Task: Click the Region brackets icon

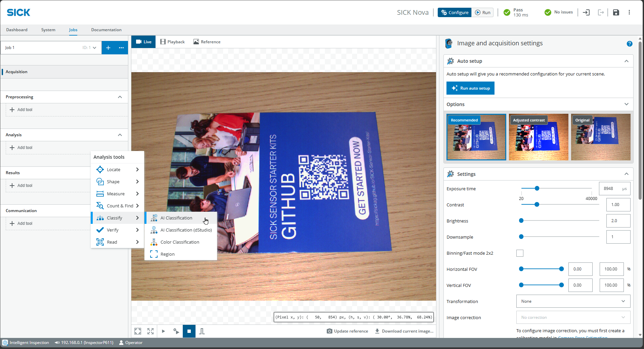Action: 154,254
